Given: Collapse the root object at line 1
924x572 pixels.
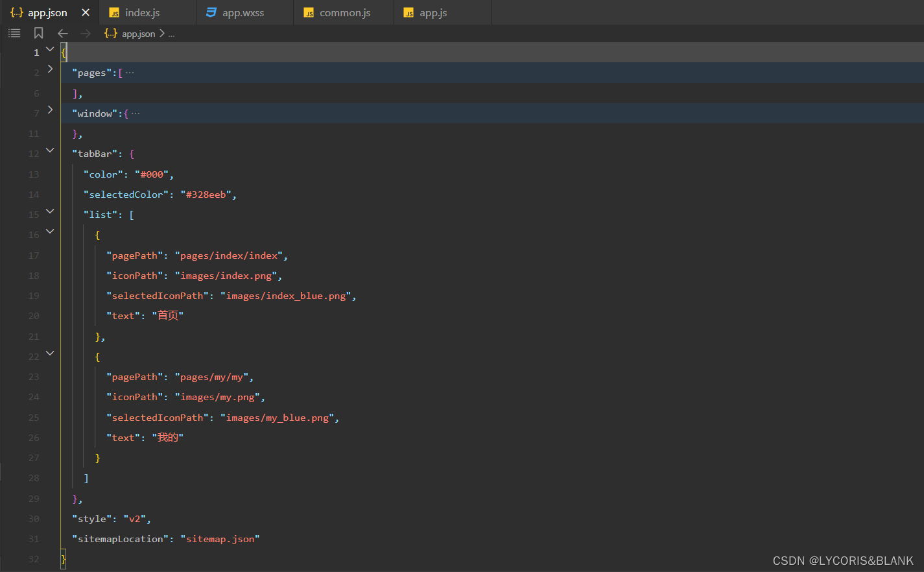Looking at the screenshot, I should (x=50, y=49).
